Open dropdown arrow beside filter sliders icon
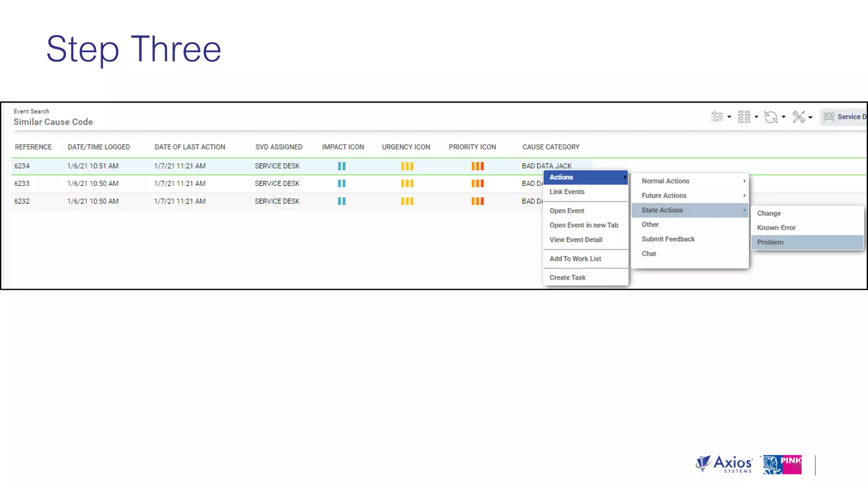The image size is (868, 488). pyautogui.click(x=729, y=117)
